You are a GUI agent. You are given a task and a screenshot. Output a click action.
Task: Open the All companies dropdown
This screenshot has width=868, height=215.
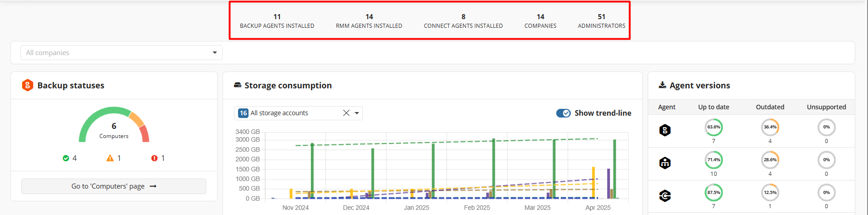pyautogui.click(x=121, y=53)
